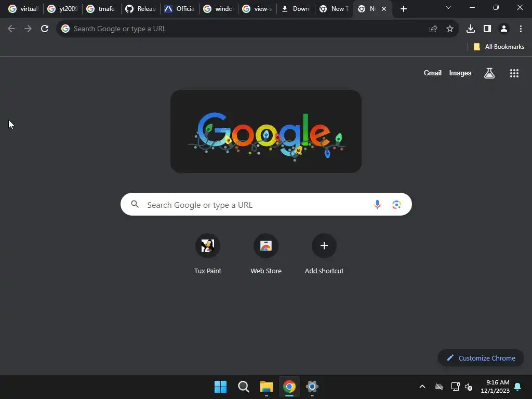
Task: Open Windows taskbar search
Action: (x=243, y=387)
